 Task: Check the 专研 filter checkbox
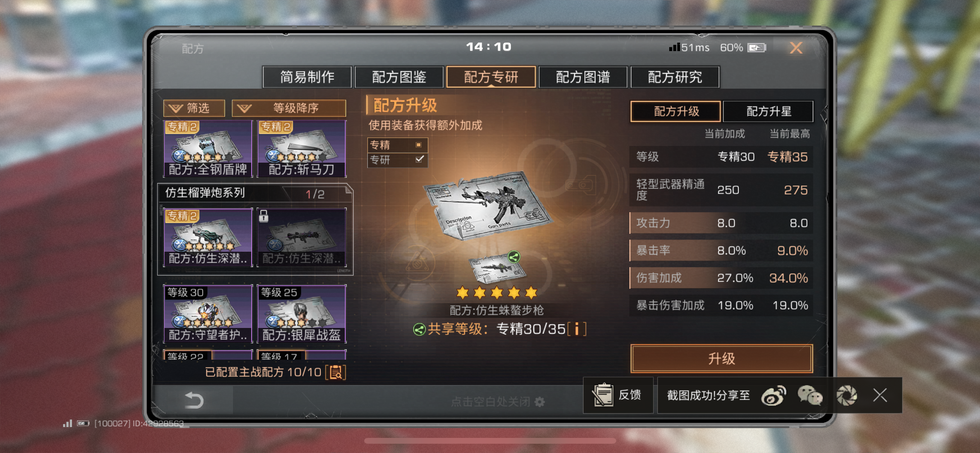pos(420,159)
